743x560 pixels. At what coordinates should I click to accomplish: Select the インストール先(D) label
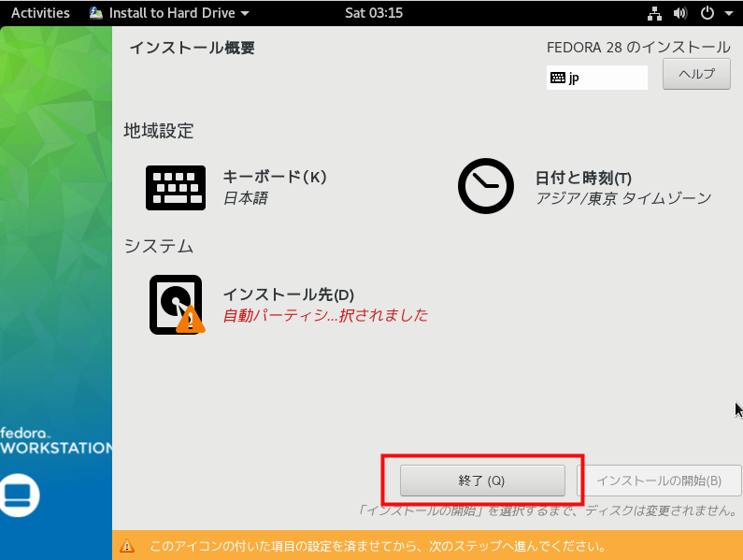click(289, 294)
